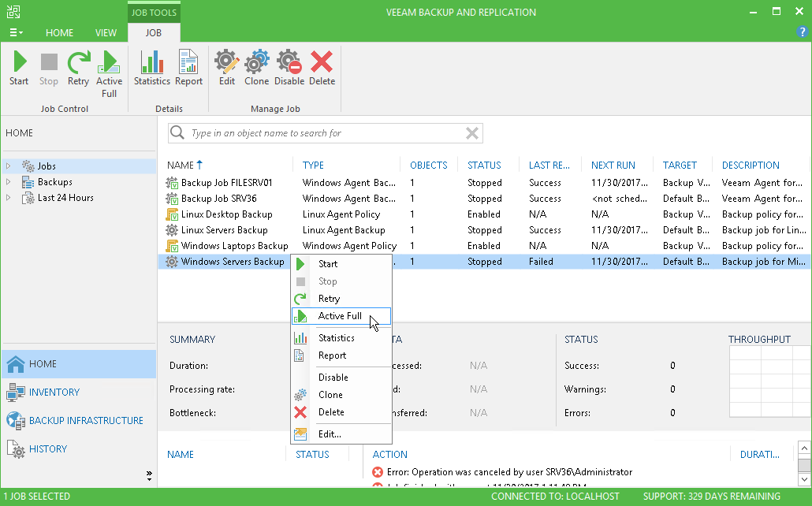The image size is (812, 506).
Task: Choose Clone in the context menu
Action: tap(341, 395)
